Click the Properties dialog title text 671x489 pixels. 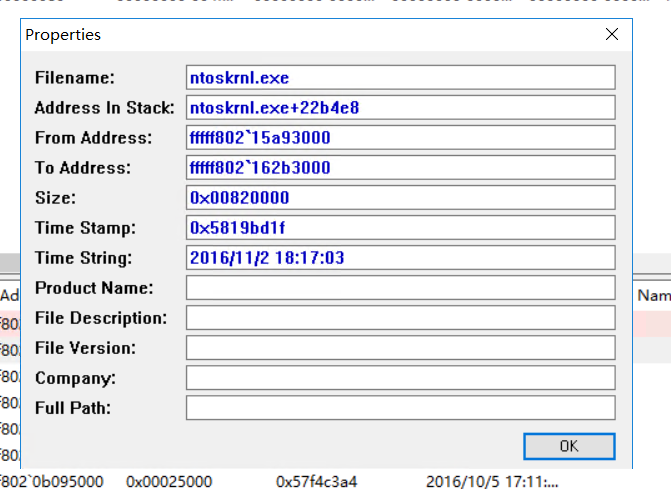pyautogui.click(x=63, y=35)
